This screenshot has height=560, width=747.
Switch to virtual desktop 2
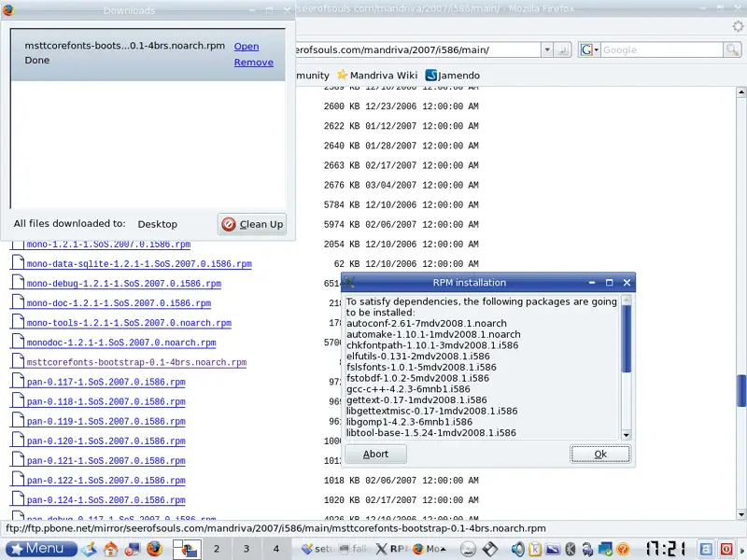[217, 549]
